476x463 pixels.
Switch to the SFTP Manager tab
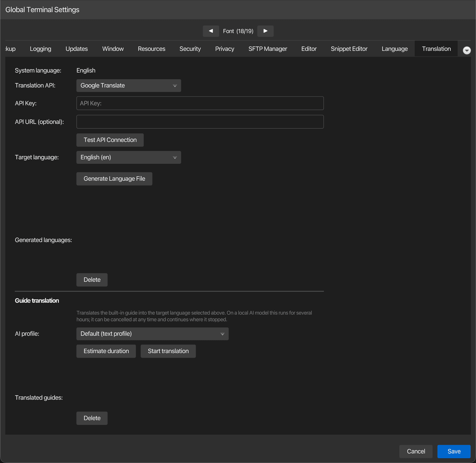pyautogui.click(x=268, y=49)
